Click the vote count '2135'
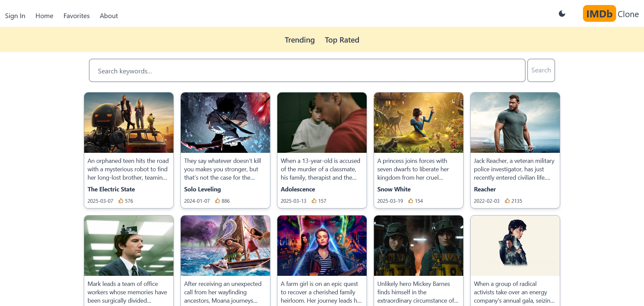Image resolution: width=644 pixels, height=306 pixels. [517, 201]
